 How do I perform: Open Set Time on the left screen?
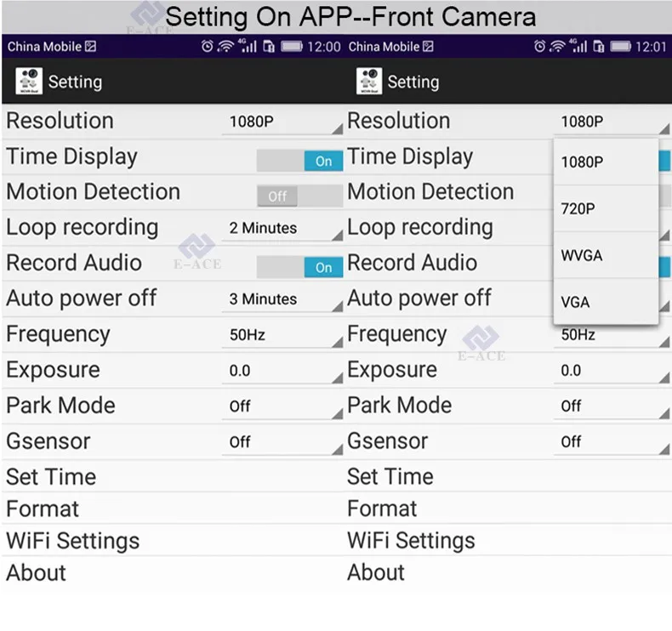click(x=51, y=476)
